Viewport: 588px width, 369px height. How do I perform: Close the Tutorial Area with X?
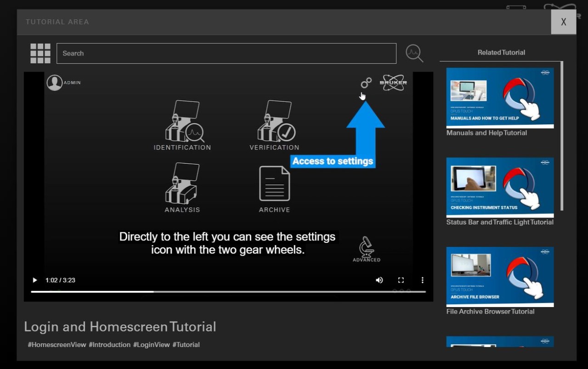point(563,22)
